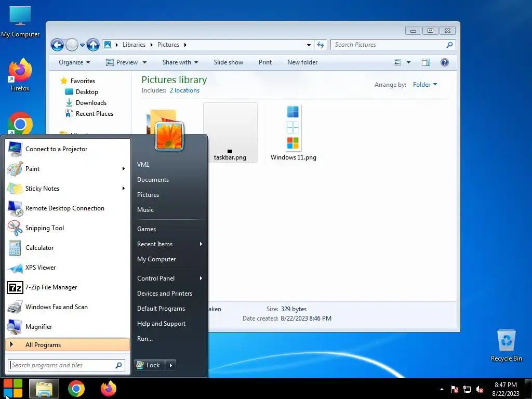Open Devices and Printers
This screenshot has height=399, width=532.
tap(165, 294)
